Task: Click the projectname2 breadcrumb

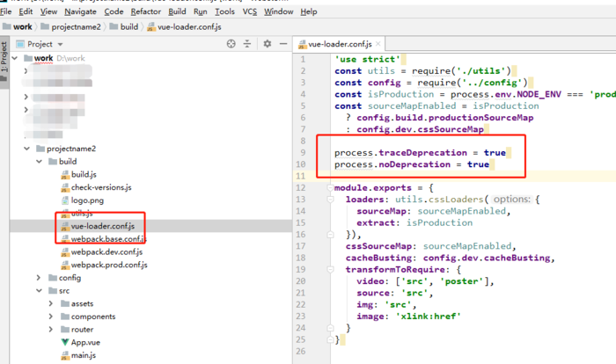Action: [x=71, y=26]
